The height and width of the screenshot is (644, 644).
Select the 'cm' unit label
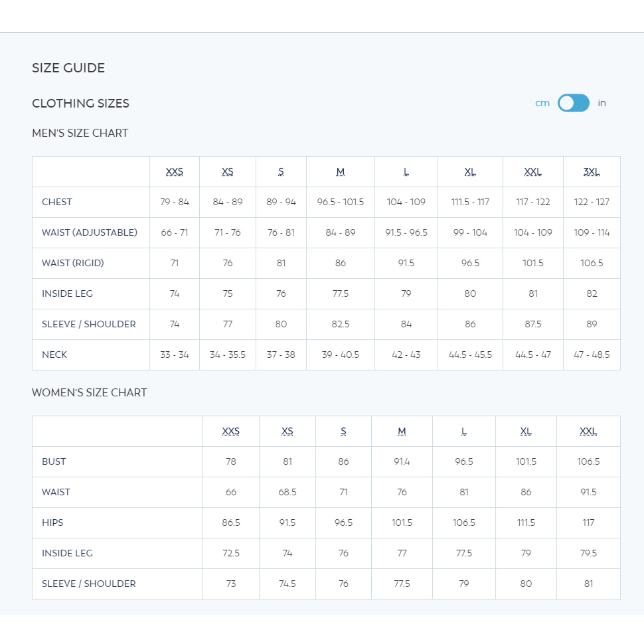[542, 103]
